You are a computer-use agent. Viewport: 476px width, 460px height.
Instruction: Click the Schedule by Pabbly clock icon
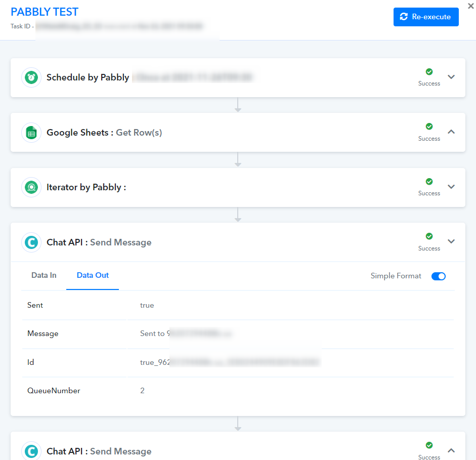tap(31, 77)
